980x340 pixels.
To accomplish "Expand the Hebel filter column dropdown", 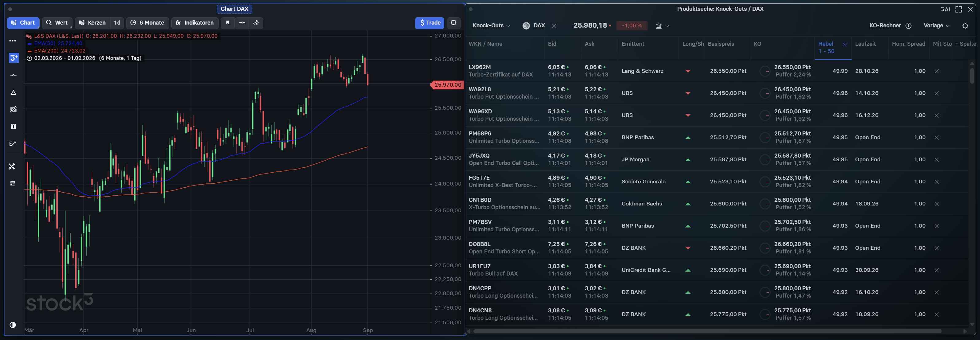I will click(845, 44).
